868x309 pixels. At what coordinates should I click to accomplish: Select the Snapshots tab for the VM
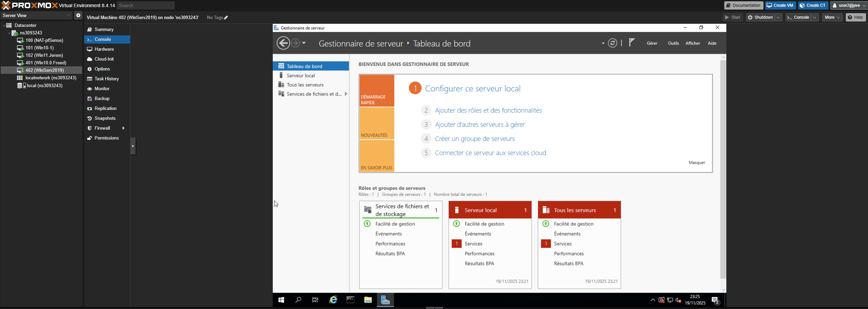[105, 118]
